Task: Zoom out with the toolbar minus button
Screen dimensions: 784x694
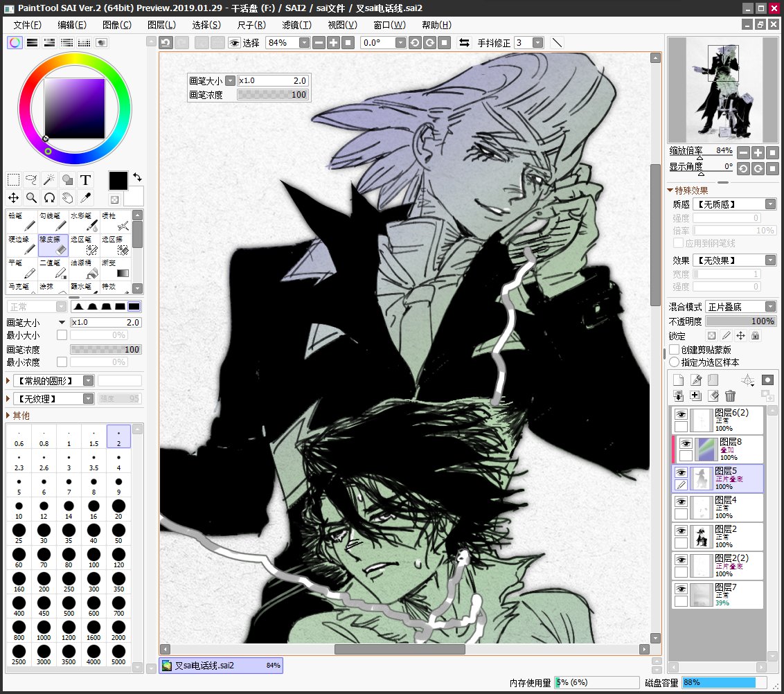Action: 319,43
